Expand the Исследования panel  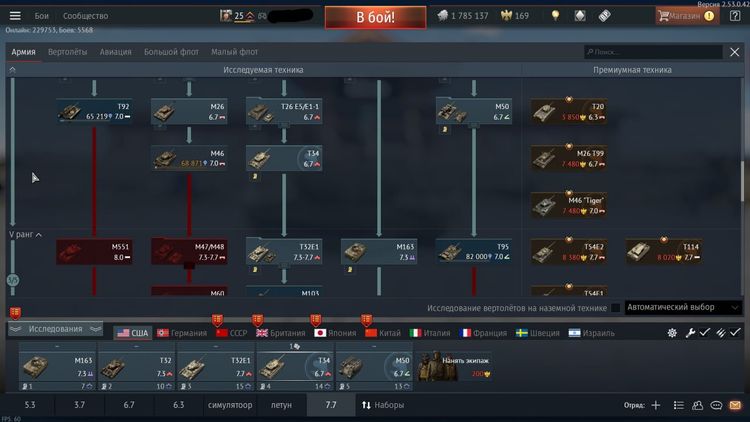[55, 328]
